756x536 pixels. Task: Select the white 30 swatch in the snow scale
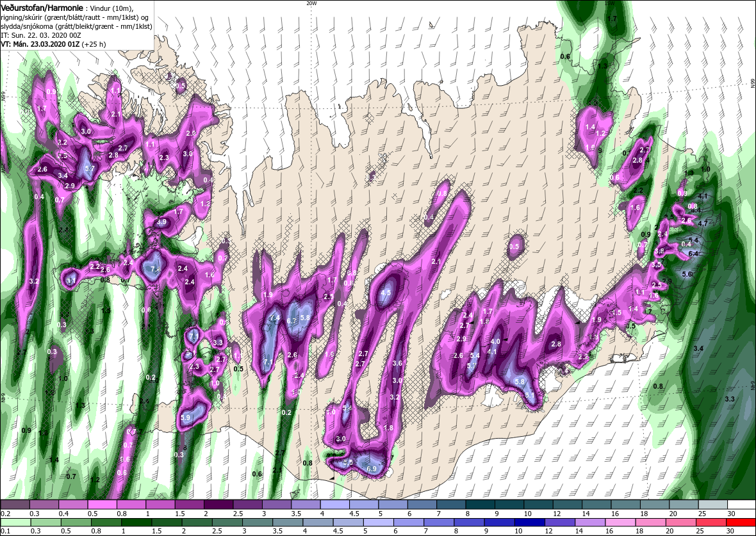click(741, 504)
